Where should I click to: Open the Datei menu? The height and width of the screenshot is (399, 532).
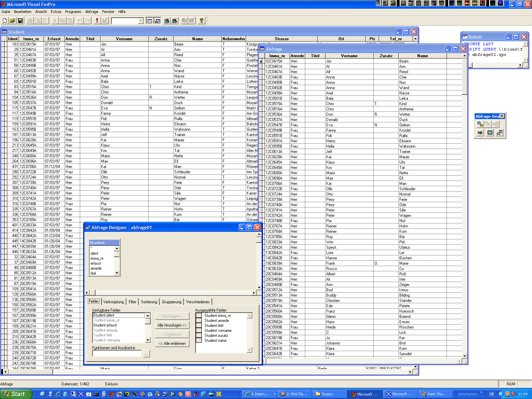tap(6, 12)
